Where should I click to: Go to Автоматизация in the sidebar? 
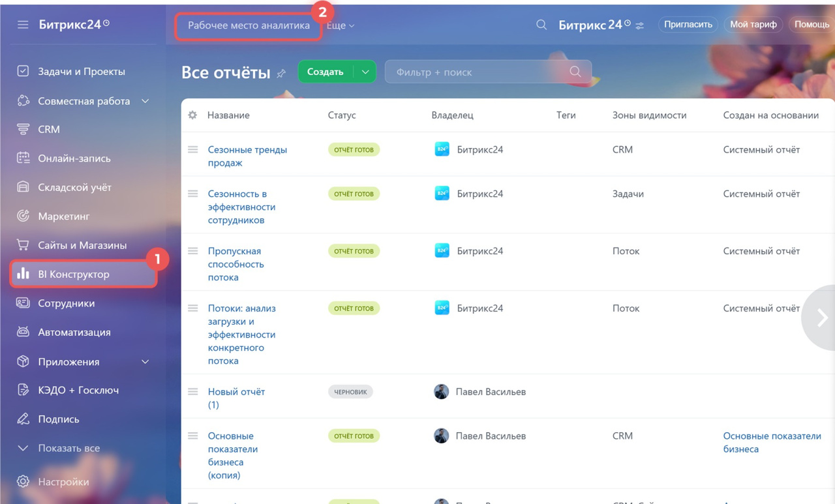74,332
